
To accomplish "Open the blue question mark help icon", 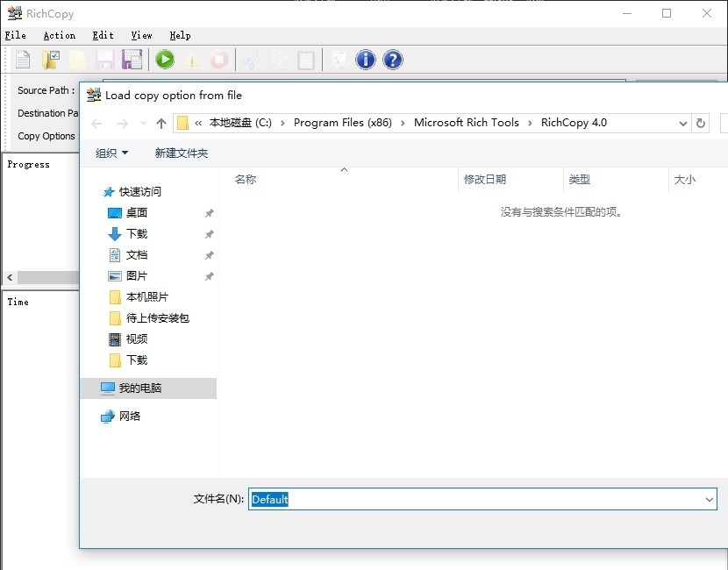I will [393, 60].
